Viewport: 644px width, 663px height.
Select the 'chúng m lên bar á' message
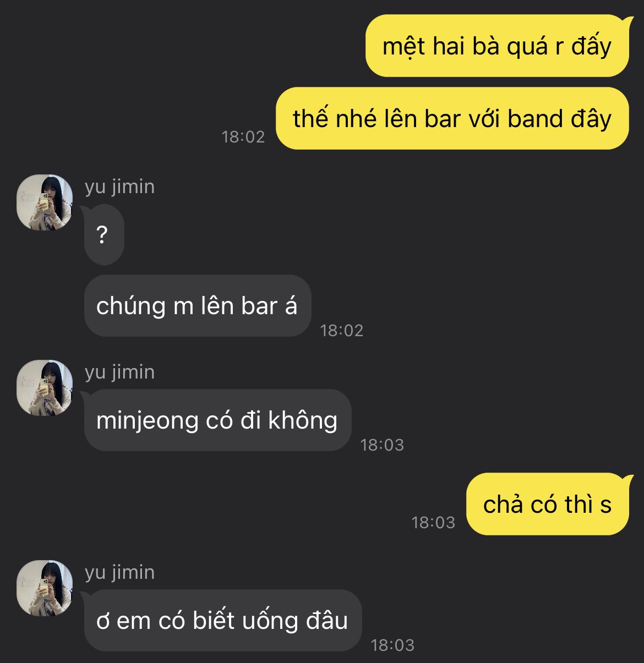pos(197,306)
